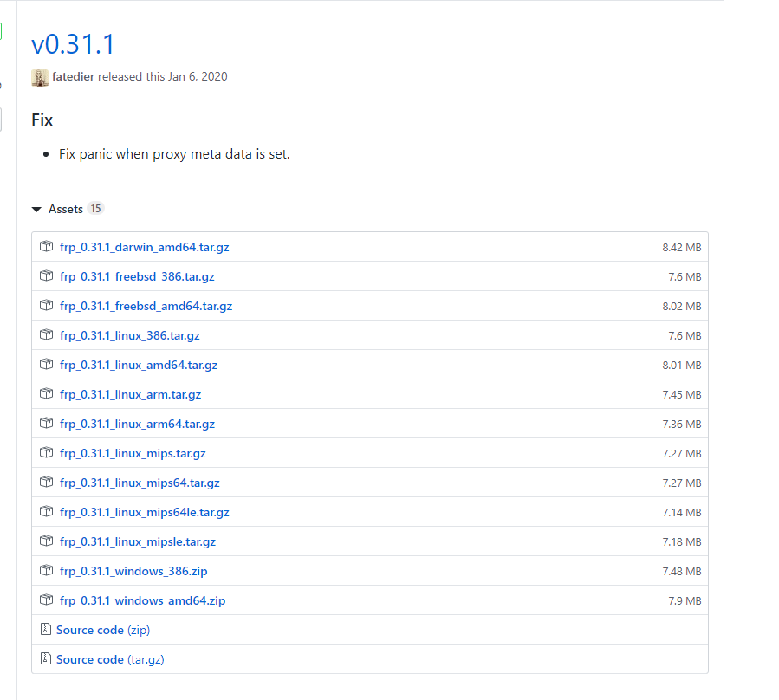Download frp_0.31.1_windows_386.zip
779x700 pixels.
tap(133, 571)
